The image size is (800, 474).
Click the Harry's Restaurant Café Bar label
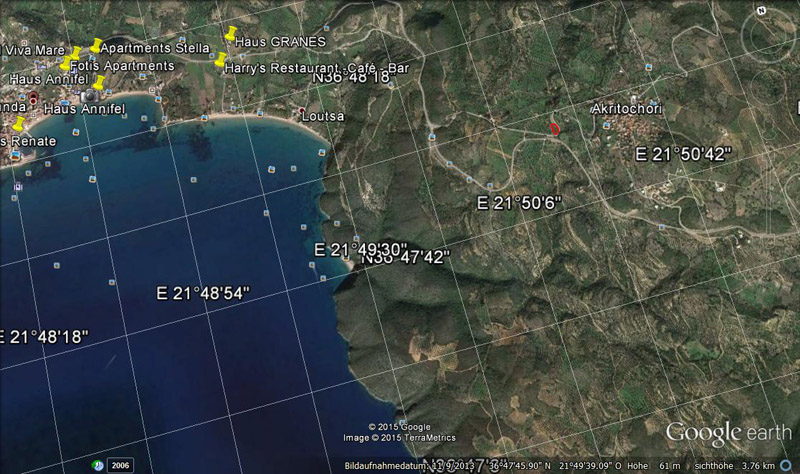tap(317, 67)
